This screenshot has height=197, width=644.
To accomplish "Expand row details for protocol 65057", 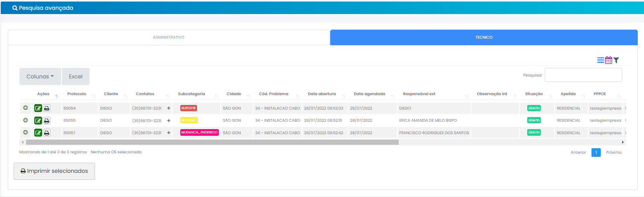I will click(26, 133).
